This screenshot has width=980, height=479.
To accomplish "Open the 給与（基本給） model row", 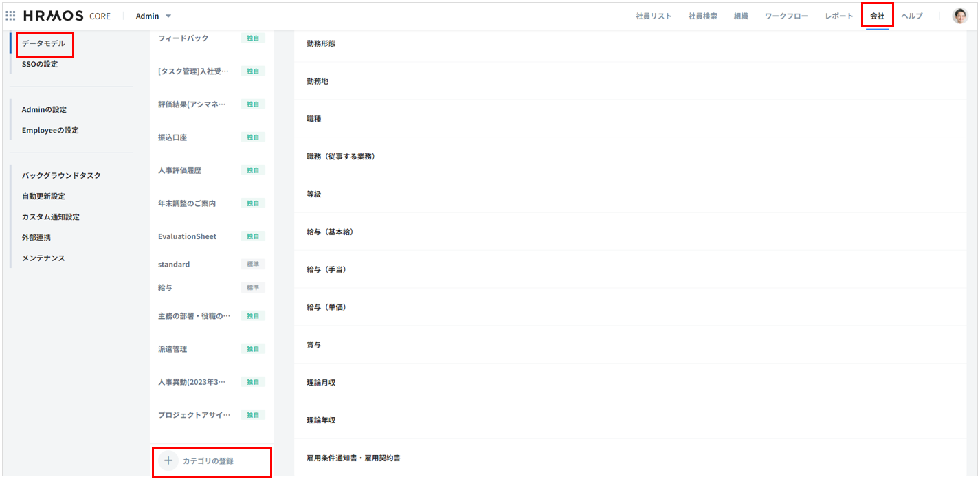I will [330, 232].
